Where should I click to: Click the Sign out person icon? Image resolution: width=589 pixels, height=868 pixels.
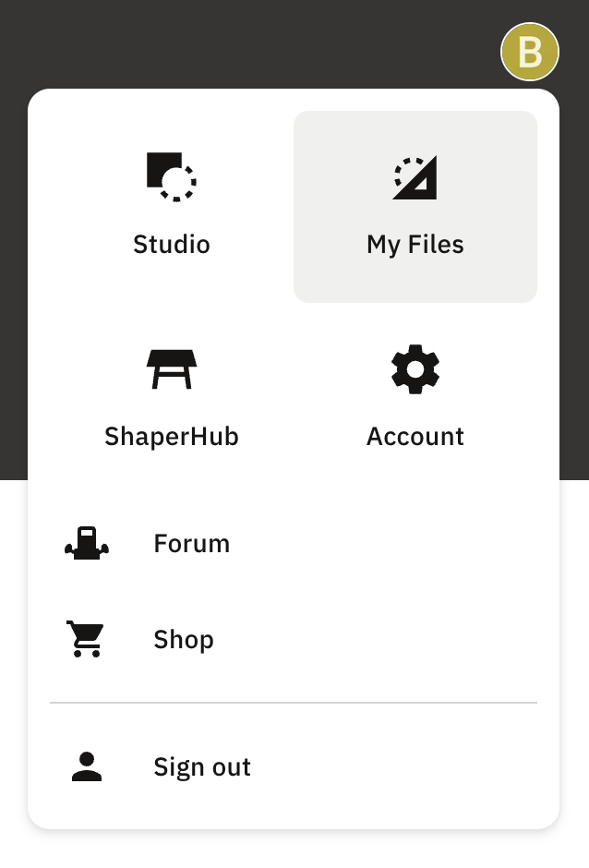[x=86, y=766]
